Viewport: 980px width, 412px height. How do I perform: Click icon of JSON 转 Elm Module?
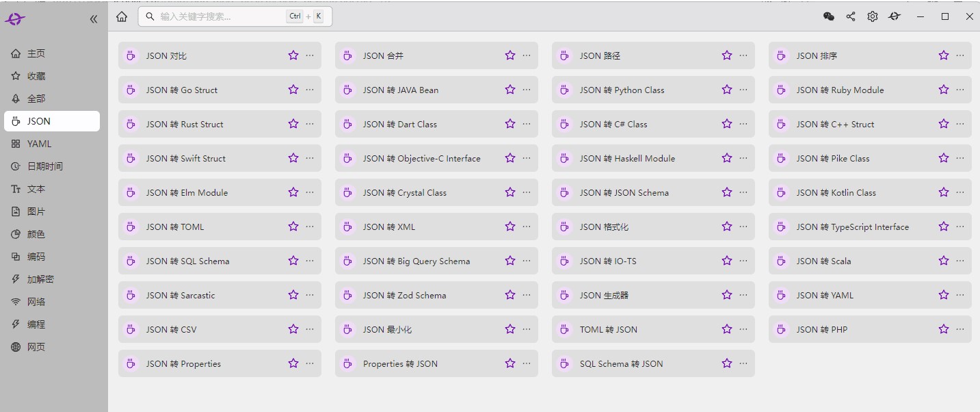pyautogui.click(x=131, y=192)
